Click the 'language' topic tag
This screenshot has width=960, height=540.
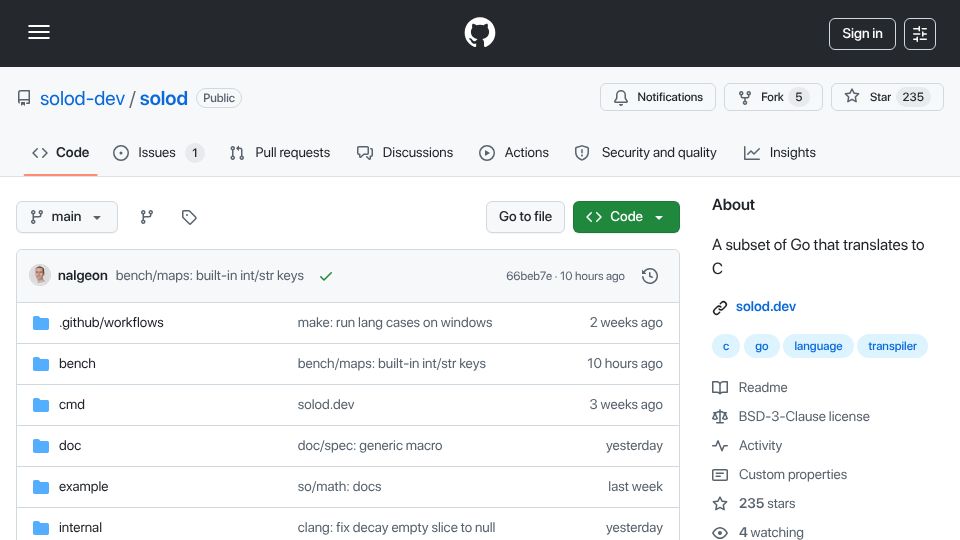point(818,346)
